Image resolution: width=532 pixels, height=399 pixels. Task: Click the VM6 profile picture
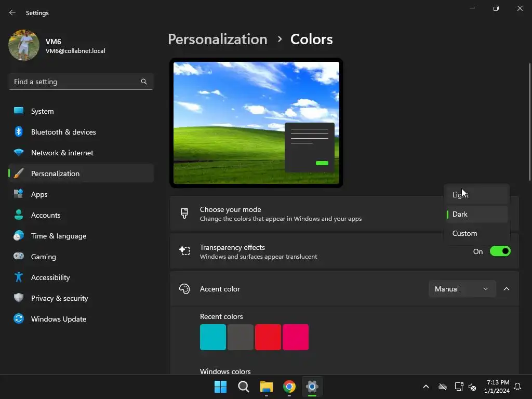pos(24,45)
